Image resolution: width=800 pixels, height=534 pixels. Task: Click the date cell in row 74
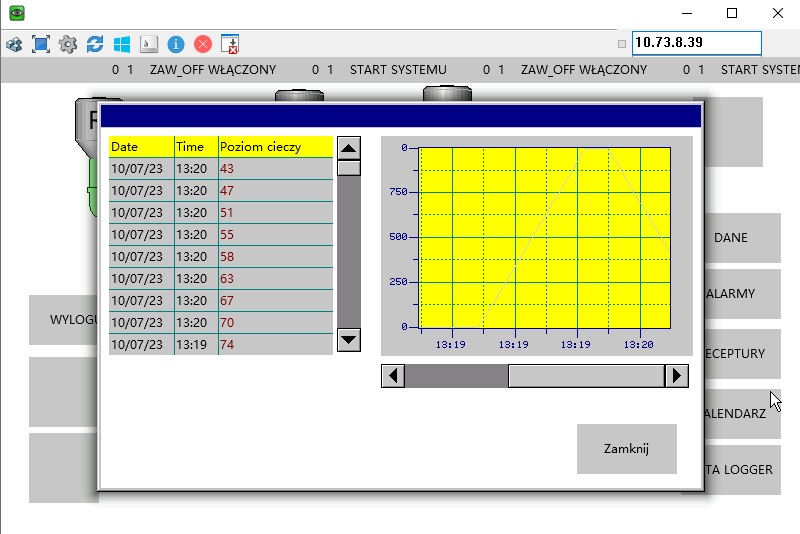pos(141,345)
